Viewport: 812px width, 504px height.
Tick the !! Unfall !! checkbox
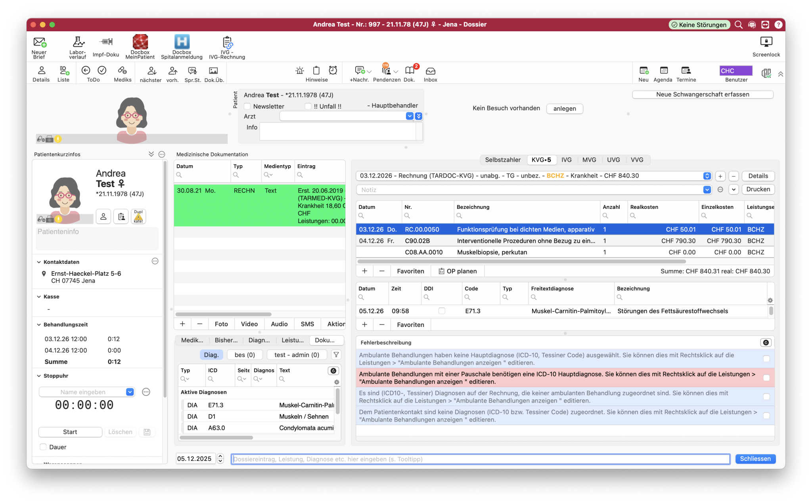pyautogui.click(x=308, y=106)
